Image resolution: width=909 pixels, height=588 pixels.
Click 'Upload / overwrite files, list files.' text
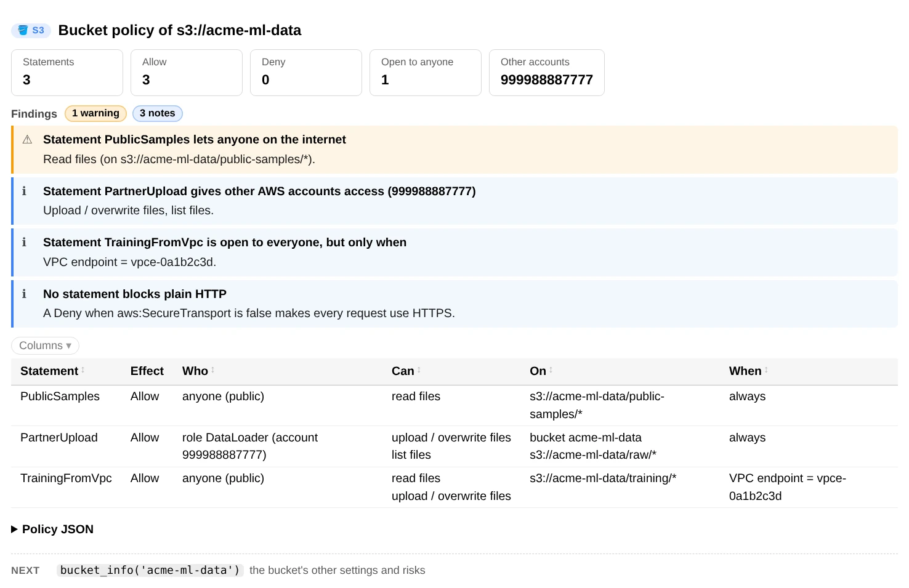[x=129, y=211]
